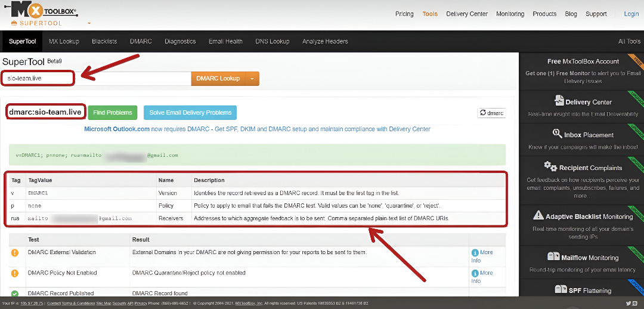644x309 pixels.
Task: Open the SuperTool dropdown caret under logo
Action: 89,23
